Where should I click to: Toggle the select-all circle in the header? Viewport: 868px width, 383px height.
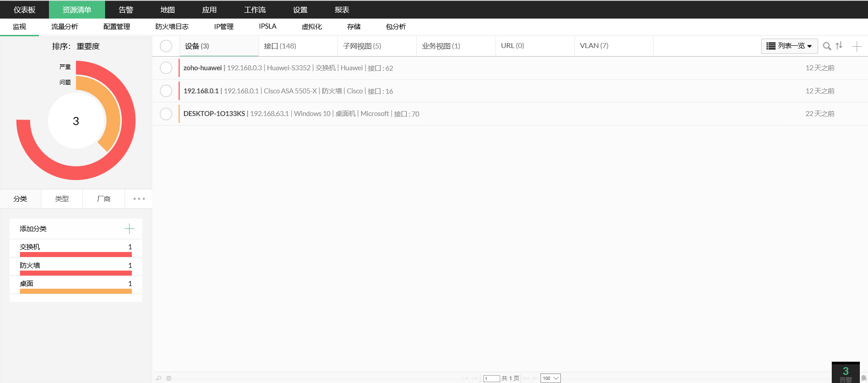(166, 46)
